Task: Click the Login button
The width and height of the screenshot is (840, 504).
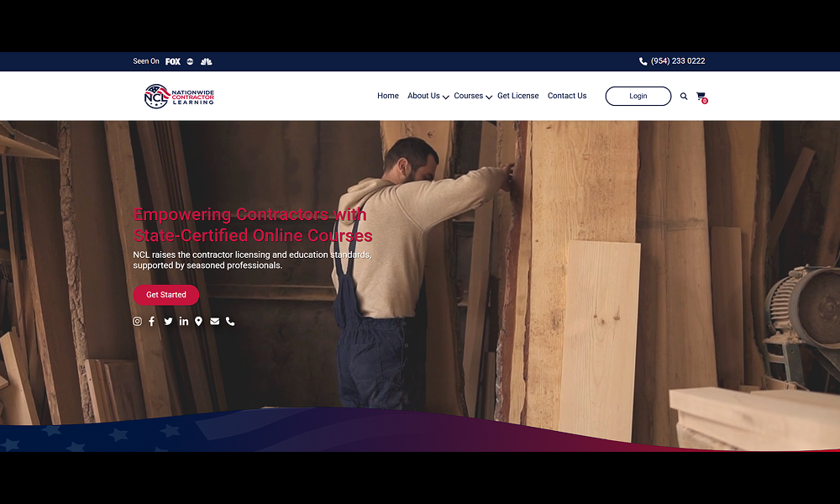Action: tap(638, 96)
